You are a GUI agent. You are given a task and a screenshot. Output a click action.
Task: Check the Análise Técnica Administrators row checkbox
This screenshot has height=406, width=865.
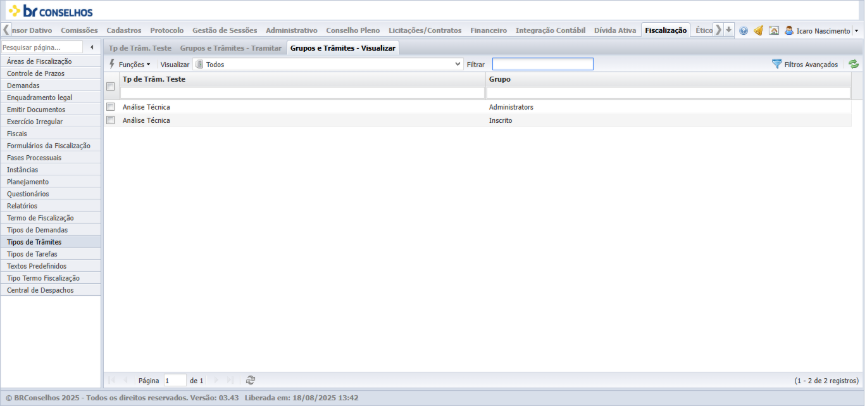(110, 107)
